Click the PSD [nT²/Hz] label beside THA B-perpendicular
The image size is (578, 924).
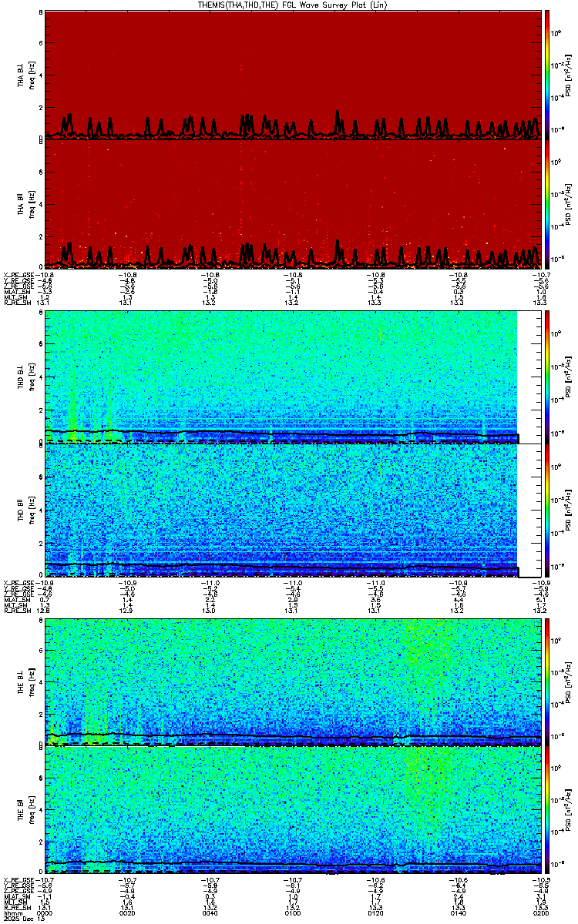568,74
